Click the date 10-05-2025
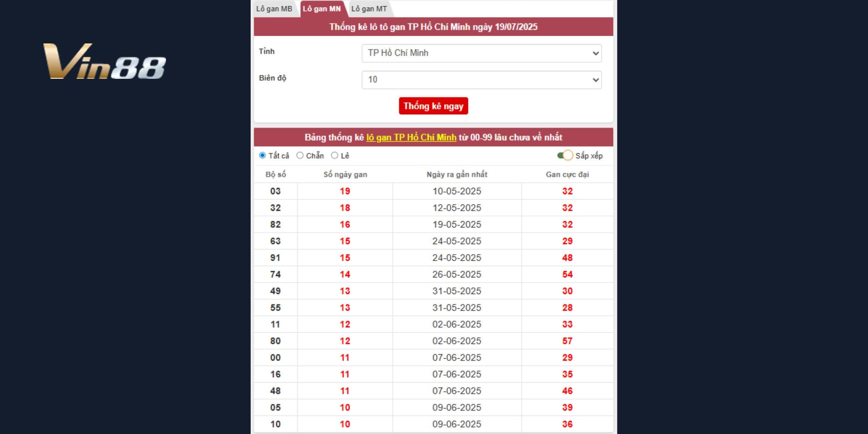868x434 pixels. (457, 191)
